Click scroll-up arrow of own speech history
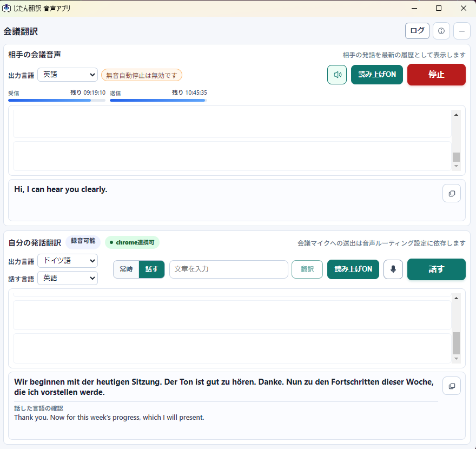Viewport: 476px width, 449px height. (x=456, y=298)
